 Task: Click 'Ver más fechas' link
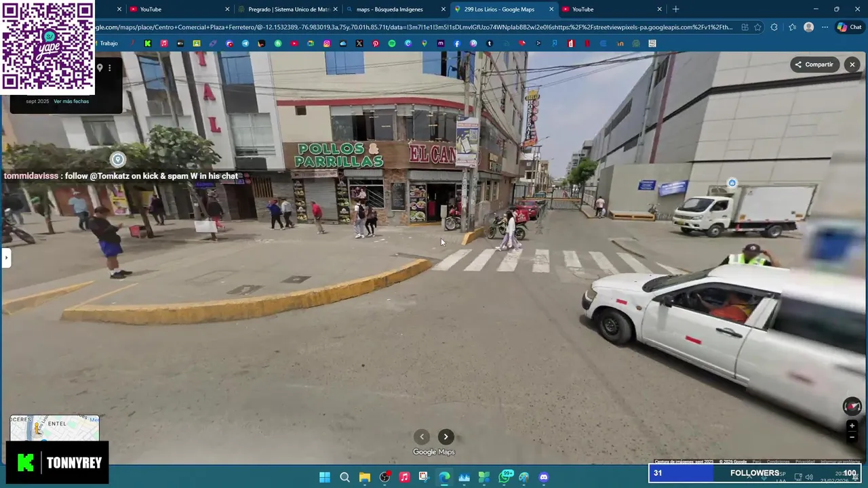coord(71,101)
